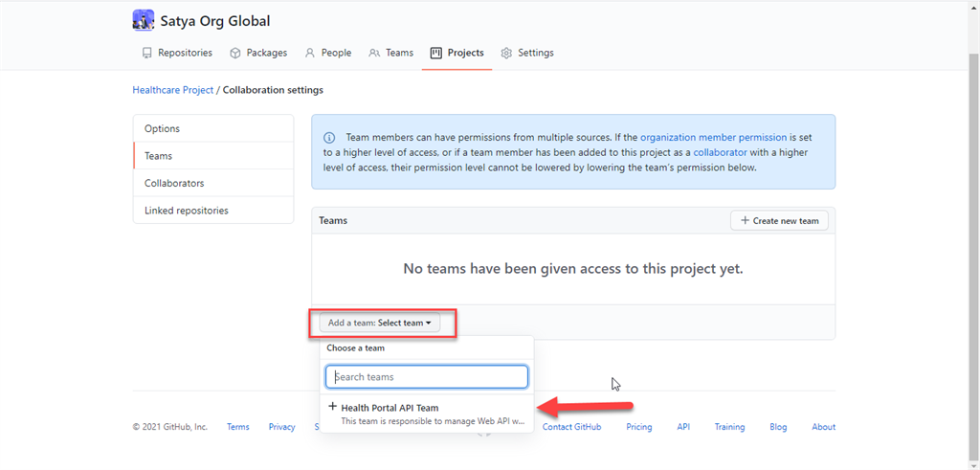Image resolution: width=980 pixels, height=470 pixels.
Task: Open the Blog footer link
Action: pyautogui.click(x=778, y=427)
